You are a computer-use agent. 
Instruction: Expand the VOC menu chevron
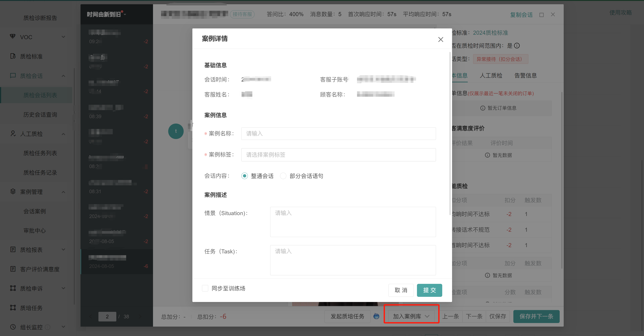point(63,37)
